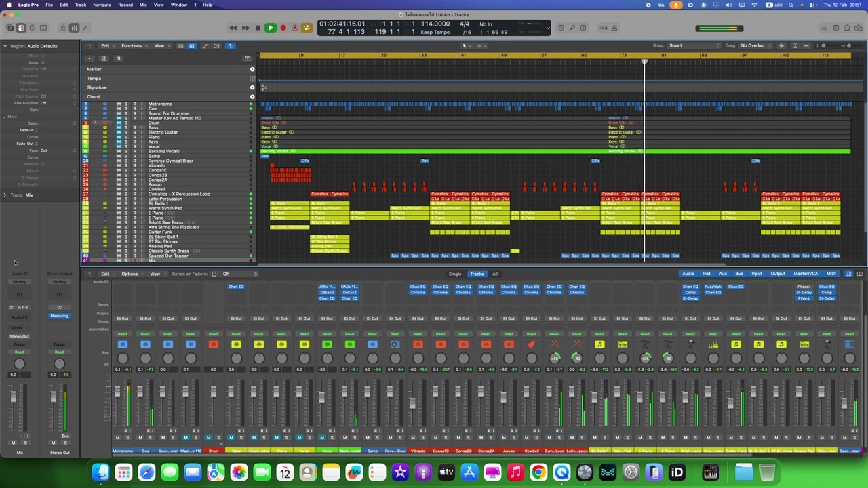Toggle the yellow Cycle mode button
868x488 pixels.
(x=307, y=28)
